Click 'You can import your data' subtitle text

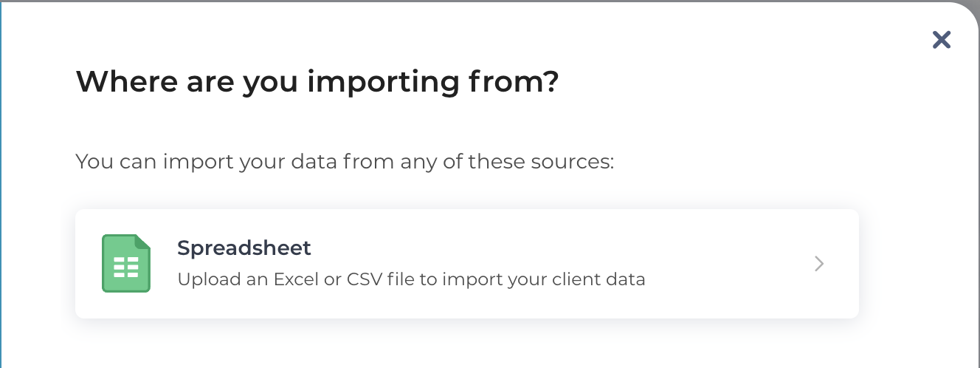(x=345, y=161)
